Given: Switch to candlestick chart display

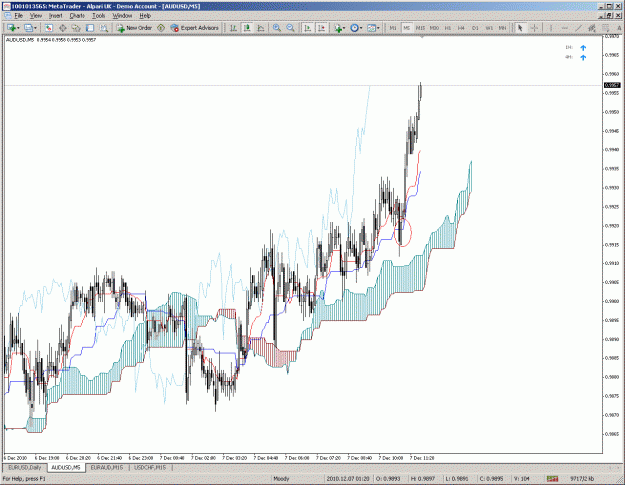Looking at the screenshot, I should [x=247, y=28].
